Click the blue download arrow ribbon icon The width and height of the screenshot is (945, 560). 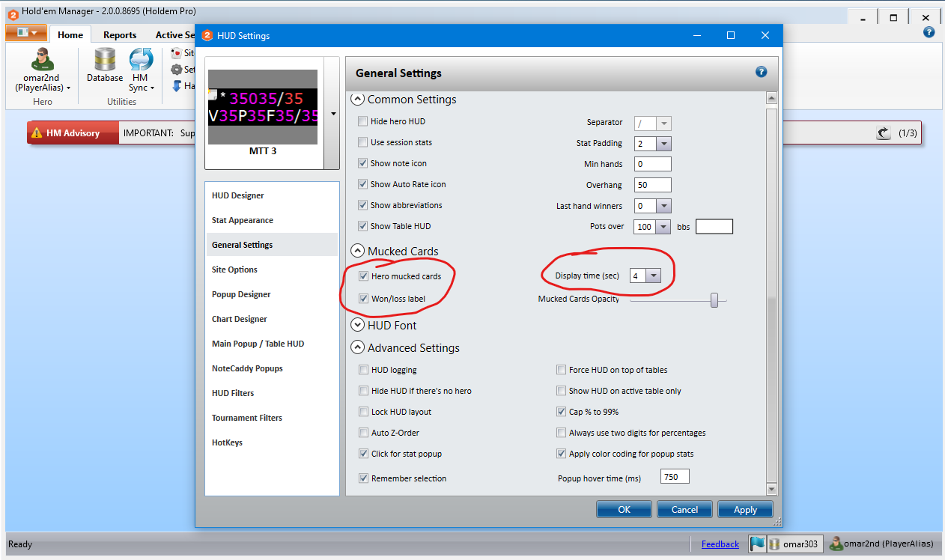[177, 86]
